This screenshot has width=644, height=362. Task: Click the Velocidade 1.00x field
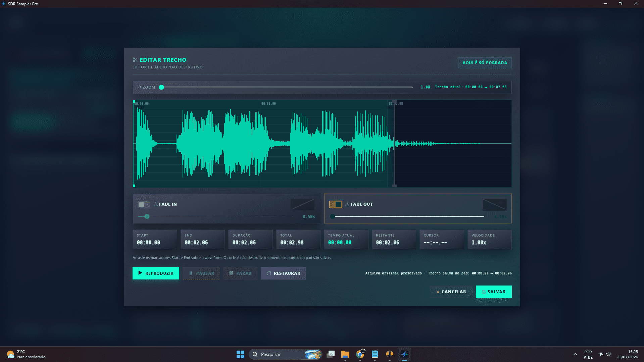point(490,240)
